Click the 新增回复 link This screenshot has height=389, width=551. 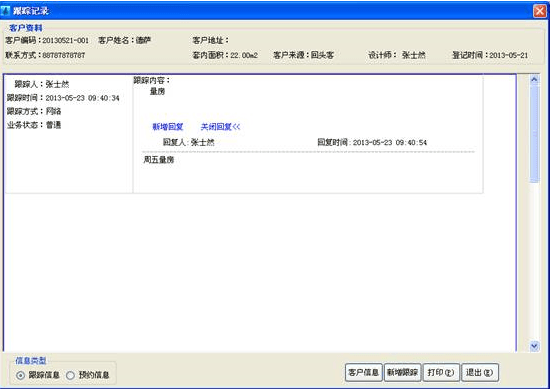(168, 127)
